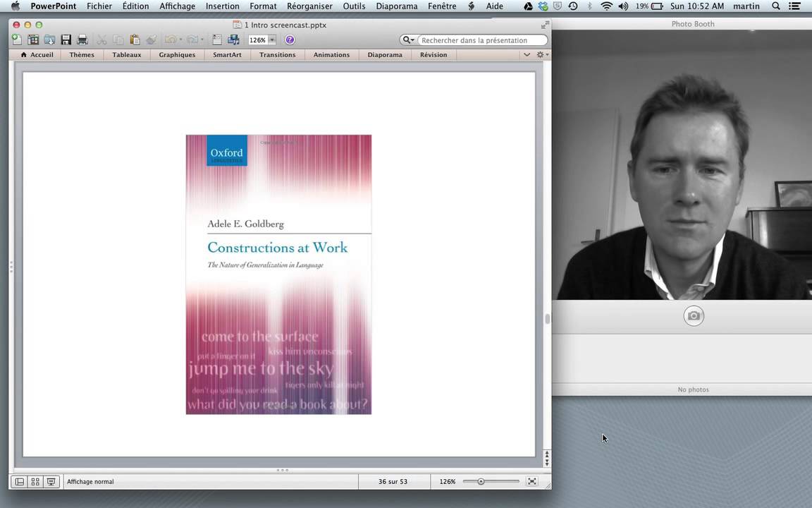
Task: Save the presentation with floppy disk icon
Action: (66, 40)
